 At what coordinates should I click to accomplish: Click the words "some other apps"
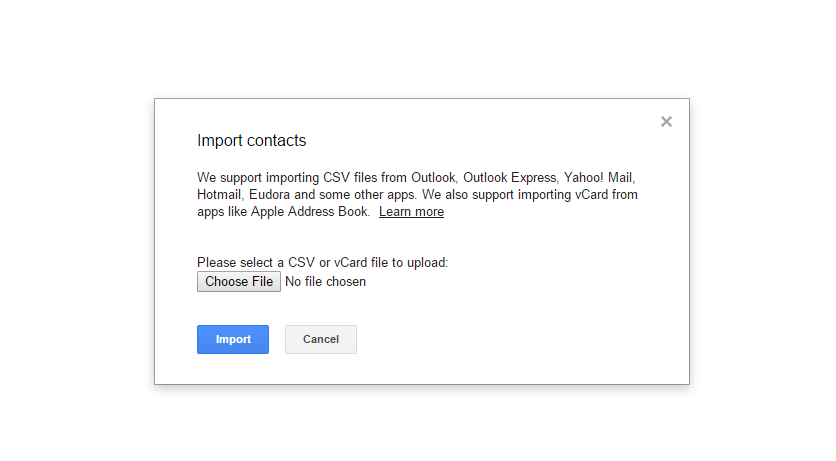pos(369,195)
